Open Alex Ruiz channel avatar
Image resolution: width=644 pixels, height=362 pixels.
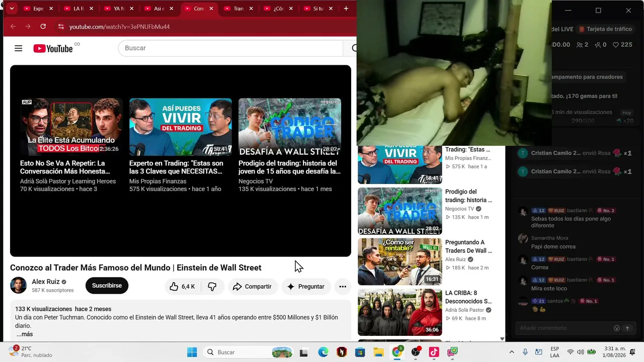pyautogui.click(x=19, y=286)
